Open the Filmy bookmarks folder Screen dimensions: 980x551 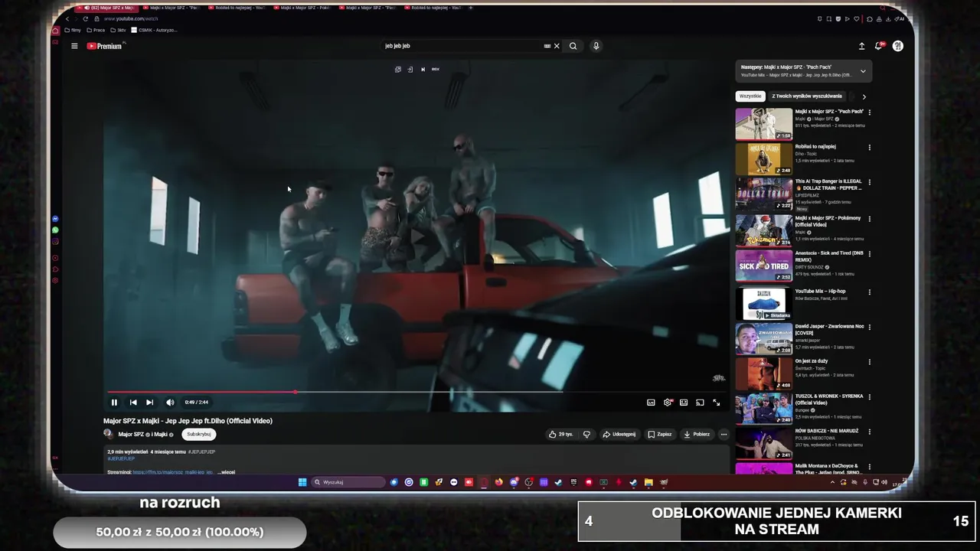point(73,30)
